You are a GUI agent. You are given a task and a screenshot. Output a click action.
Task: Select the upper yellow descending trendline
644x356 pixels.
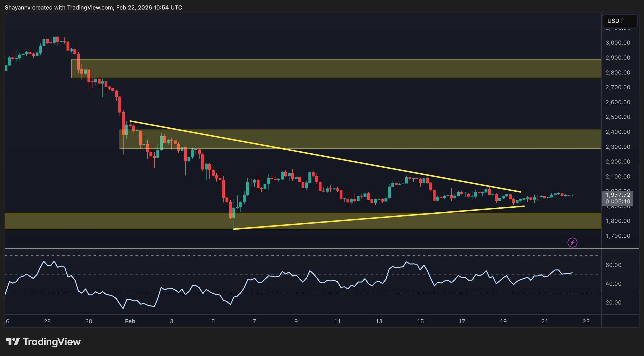pos(325,156)
